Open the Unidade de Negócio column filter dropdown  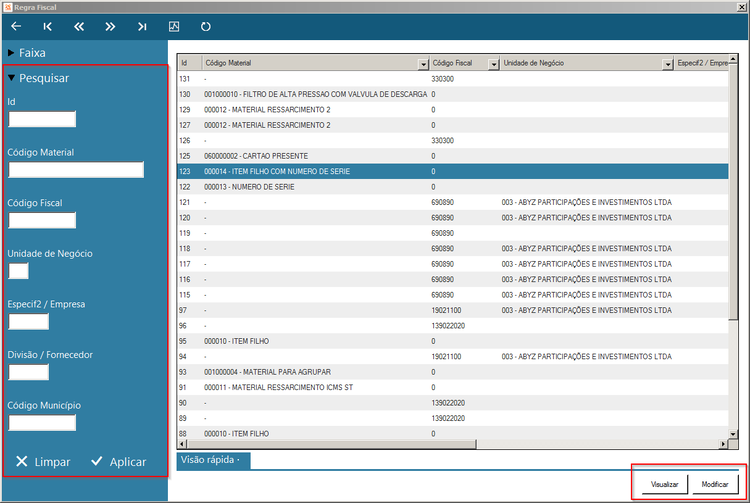click(668, 64)
